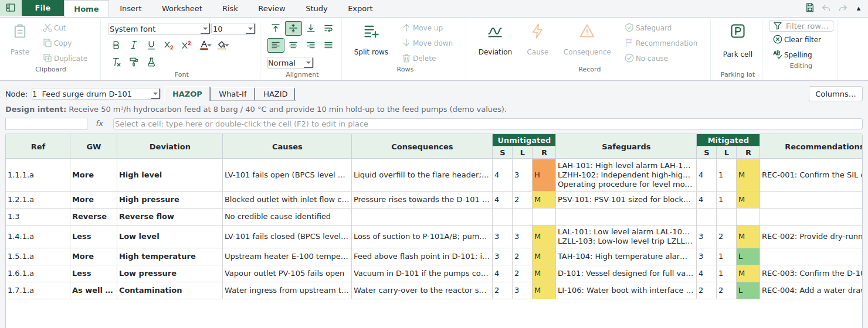Add a Deviation record
Viewport: 868px width, 328px height.
point(495,40)
